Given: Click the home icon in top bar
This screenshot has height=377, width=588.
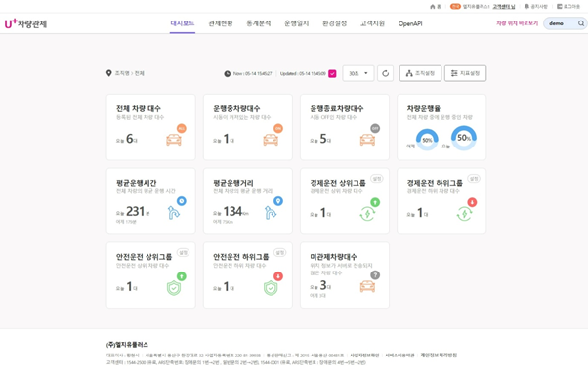Looking at the screenshot, I should pyautogui.click(x=433, y=7).
